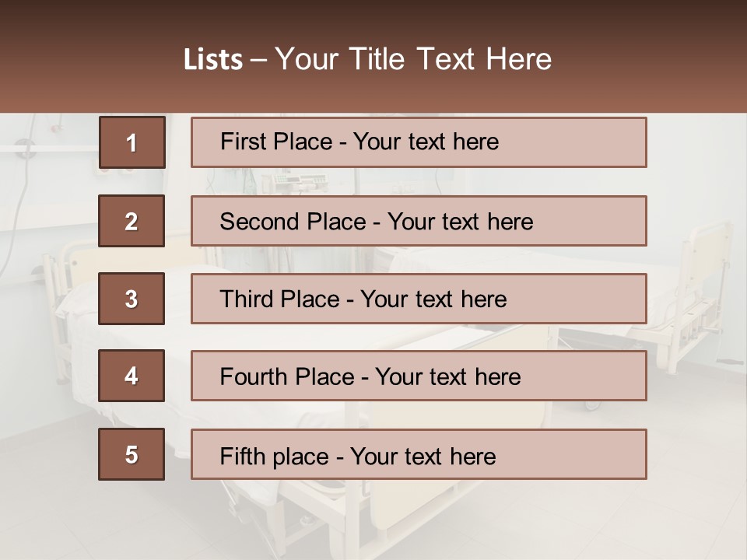Screen dimensions: 747x560
Task: Click the bold word 'Lists' in the title
Action: coord(213,60)
